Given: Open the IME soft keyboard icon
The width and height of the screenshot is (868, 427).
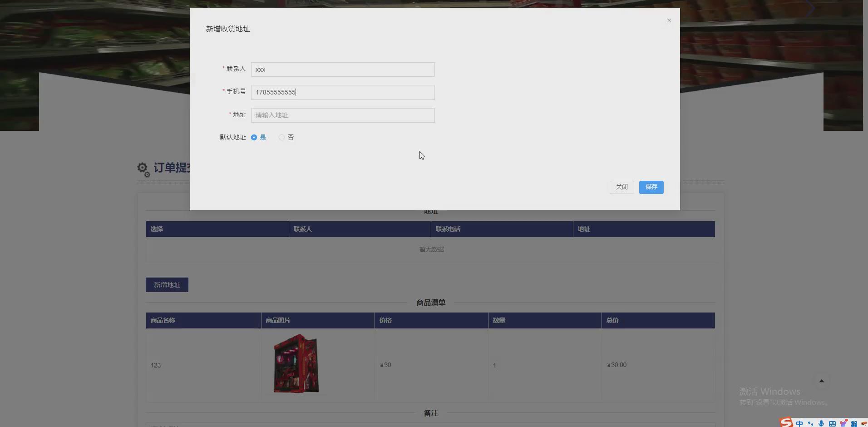Looking at the screenshot, I should pos(832,423).
